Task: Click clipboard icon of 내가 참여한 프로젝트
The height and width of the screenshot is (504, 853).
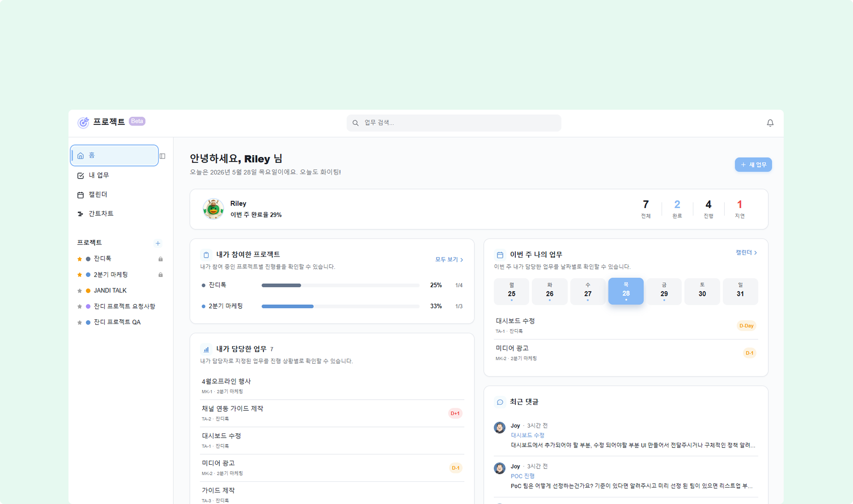Action: [206, 255]
